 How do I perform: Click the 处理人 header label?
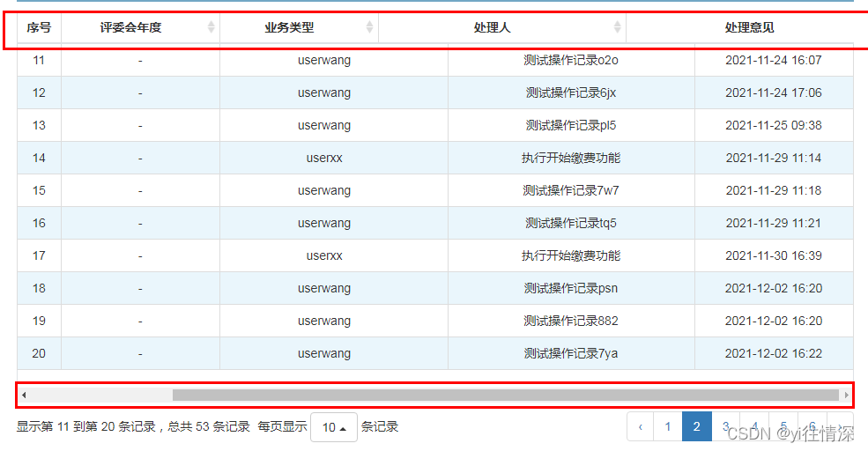coord(492,27)
